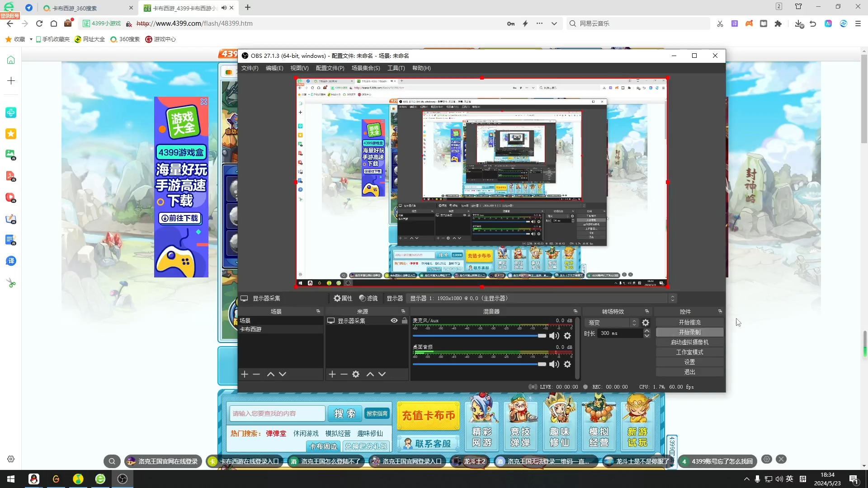Image resolution: width=868 pixels, height=488 pixels.
Task: Close the 4399游戏盒 advertisement banner
Action: click(x=204, y=102)
